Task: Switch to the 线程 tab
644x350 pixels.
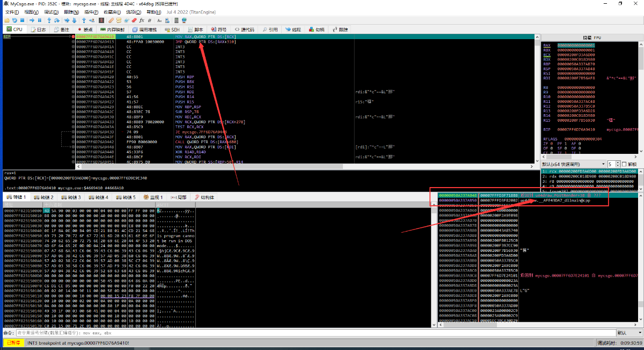Action: (x=293, y=29)
